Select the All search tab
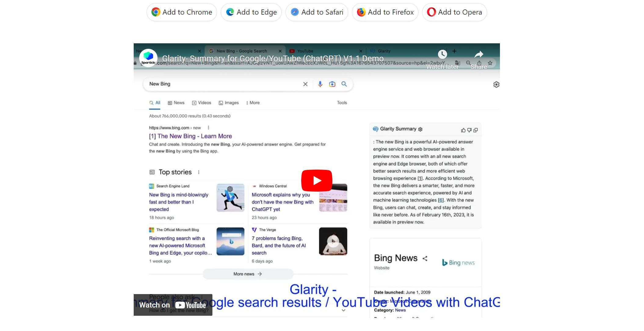The height and width of the screenshot is (331, 644). point(155,103)
